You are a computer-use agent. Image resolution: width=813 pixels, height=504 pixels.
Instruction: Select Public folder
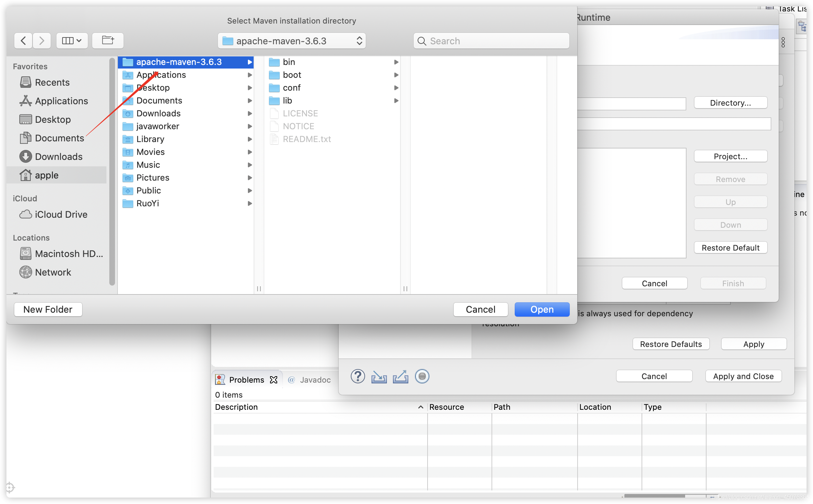[x=186, y=191]
